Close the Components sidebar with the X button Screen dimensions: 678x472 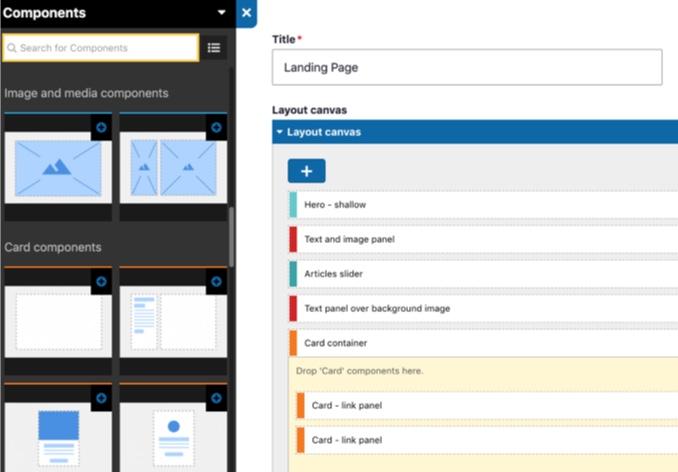(246, 13)
